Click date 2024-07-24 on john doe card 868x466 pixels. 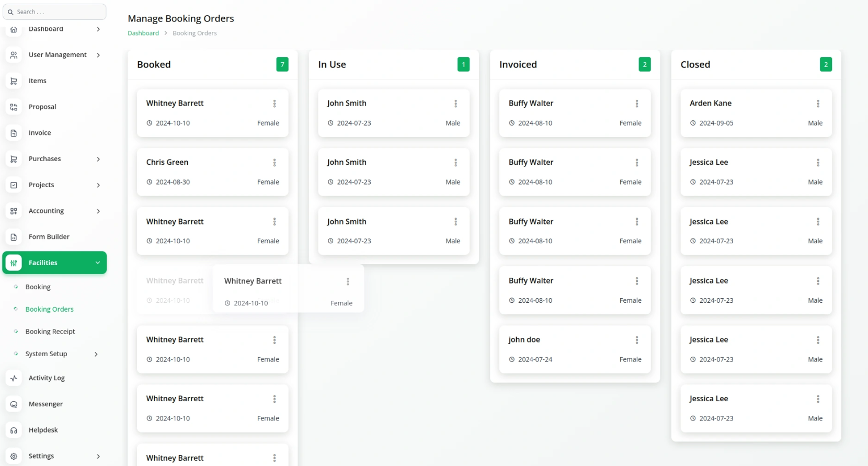[x=535, y=359]
